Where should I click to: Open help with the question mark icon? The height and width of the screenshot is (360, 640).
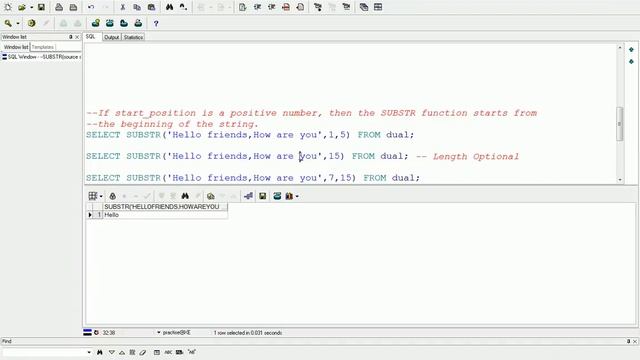point(156,24)
